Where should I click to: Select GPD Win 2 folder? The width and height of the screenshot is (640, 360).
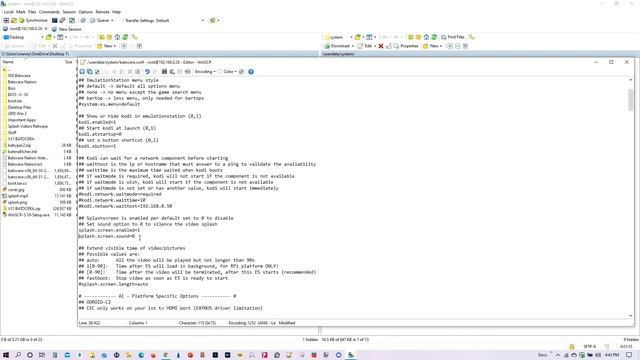pos(17,113)
